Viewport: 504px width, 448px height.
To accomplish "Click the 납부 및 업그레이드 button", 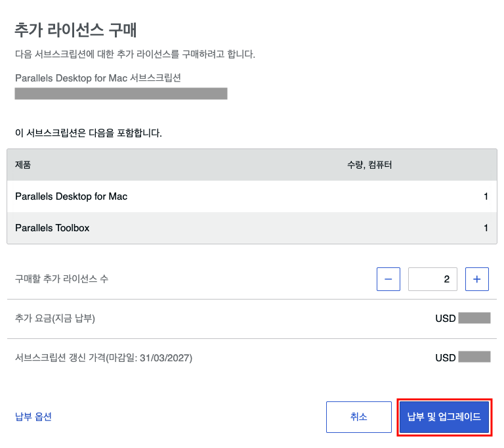I will coord(444,416).
